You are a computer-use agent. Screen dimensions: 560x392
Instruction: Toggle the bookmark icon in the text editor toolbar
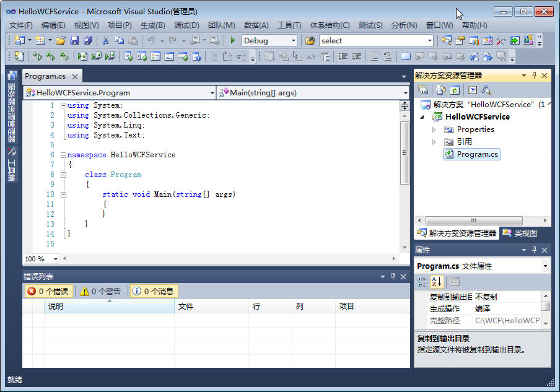tap(406, 56)
